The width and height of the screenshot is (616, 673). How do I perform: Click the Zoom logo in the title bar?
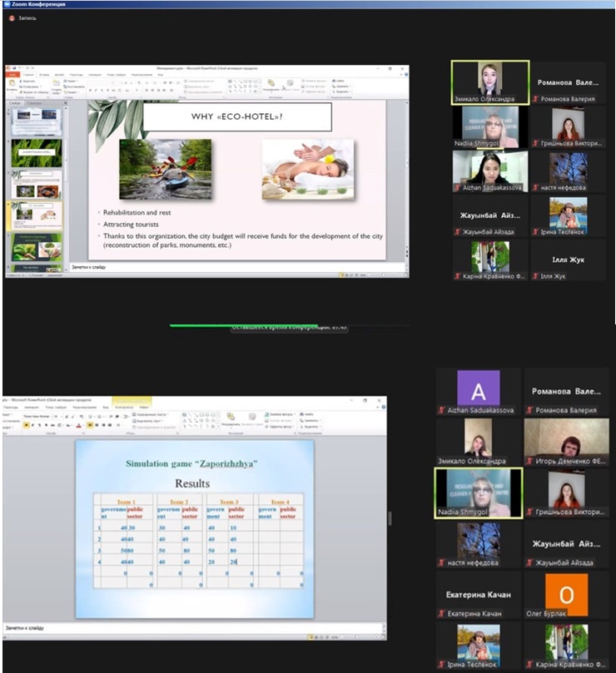click(x=6, y=5)
